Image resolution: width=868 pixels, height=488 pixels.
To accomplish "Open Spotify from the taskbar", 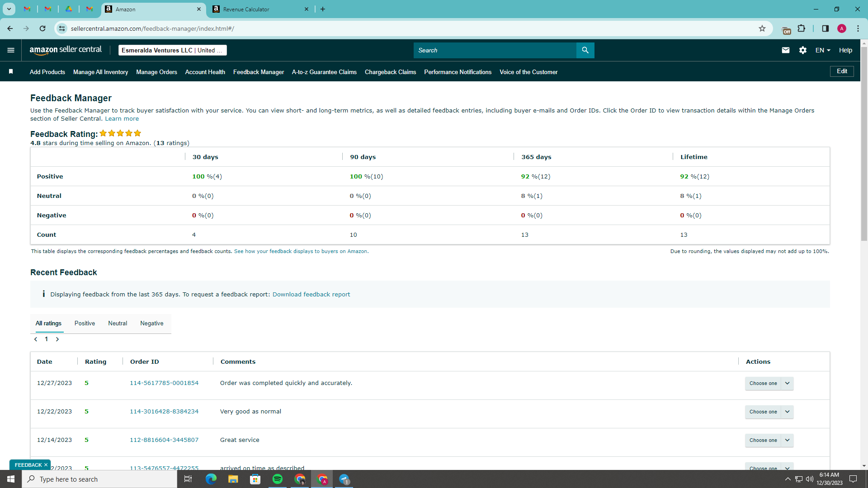I will tap(278, 479).
